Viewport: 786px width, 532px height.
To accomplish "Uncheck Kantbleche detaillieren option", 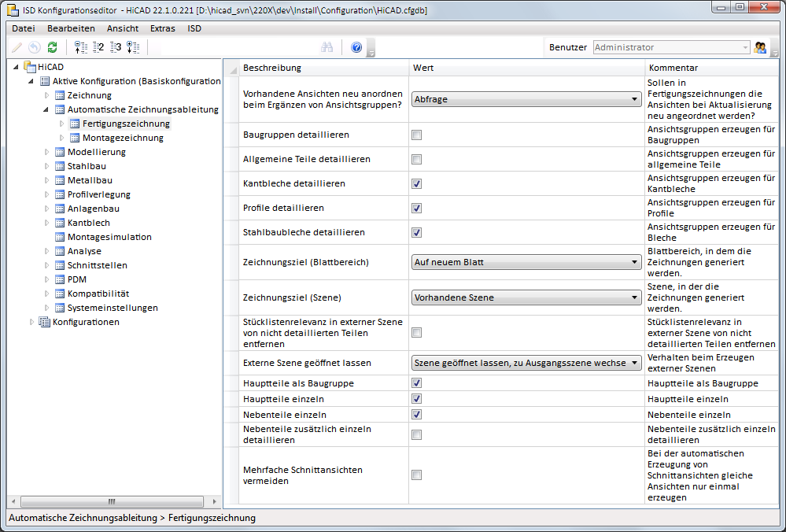I will point(417,183).
